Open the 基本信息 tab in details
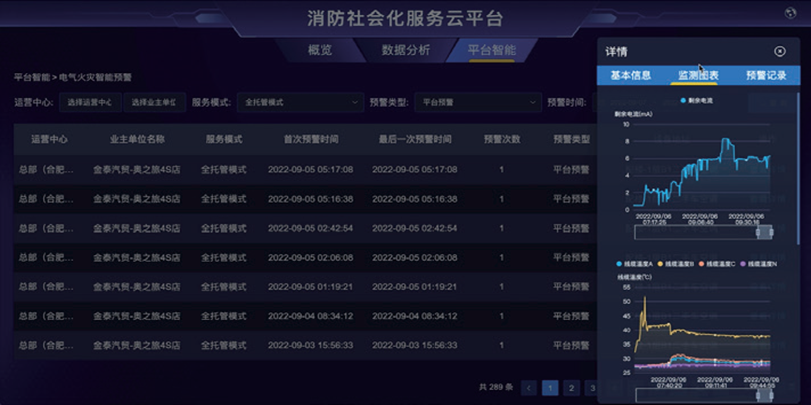 pos(631,75)
